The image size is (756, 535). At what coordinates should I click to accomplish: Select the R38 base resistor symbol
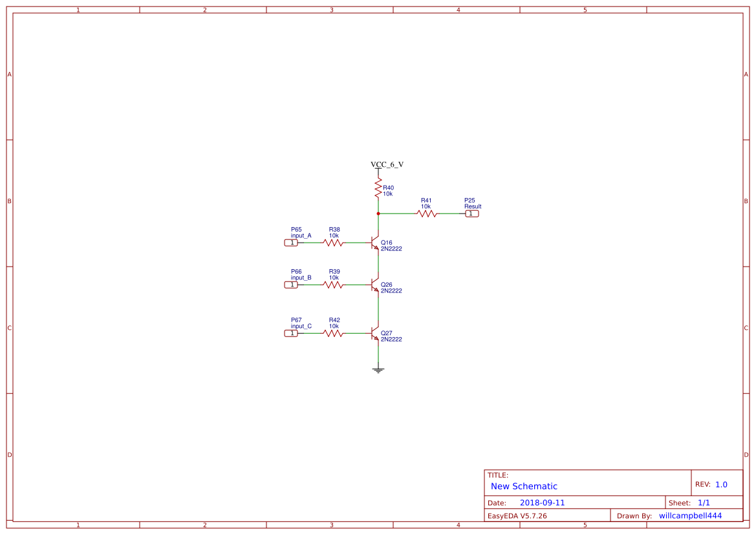334,242
